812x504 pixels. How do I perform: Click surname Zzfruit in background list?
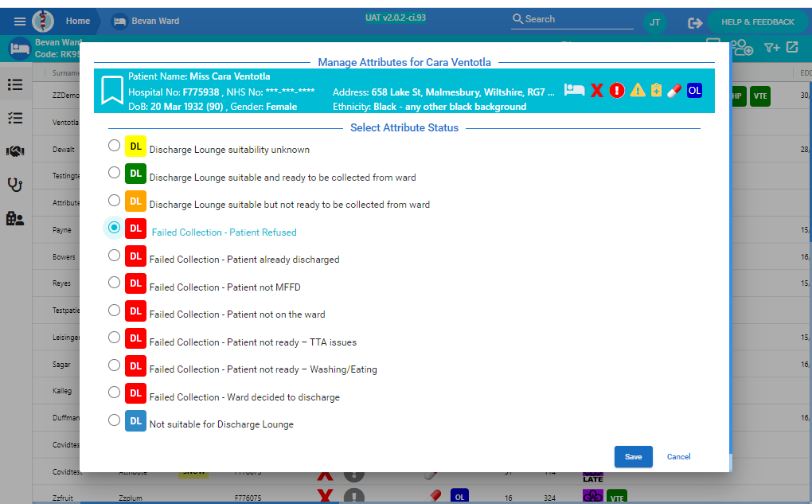(63, 498)
